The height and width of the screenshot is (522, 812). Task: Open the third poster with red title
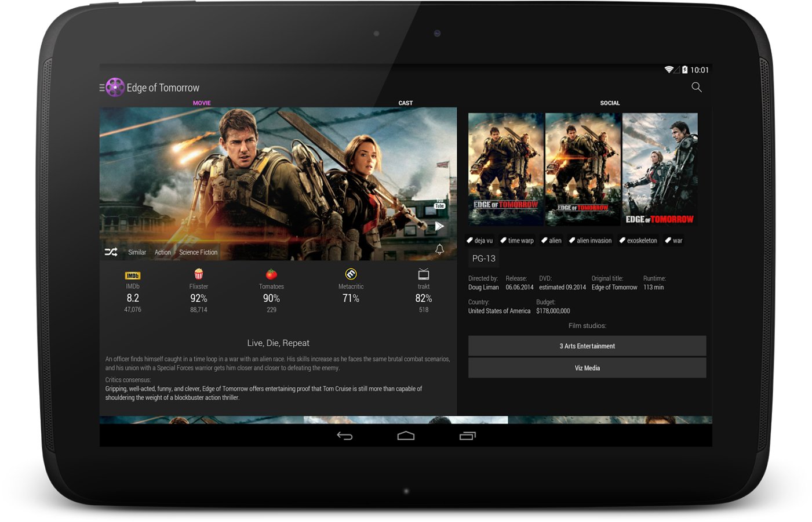[660, 169]
